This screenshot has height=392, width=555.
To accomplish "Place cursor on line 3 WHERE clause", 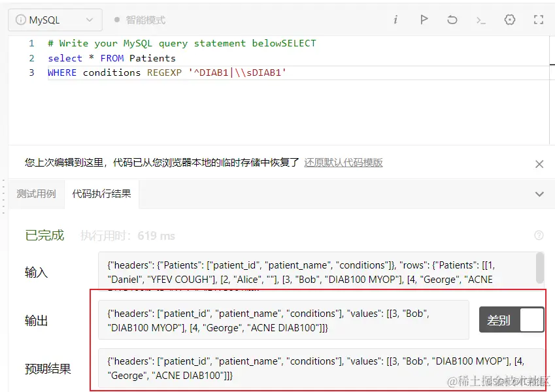I will point(167,73).
